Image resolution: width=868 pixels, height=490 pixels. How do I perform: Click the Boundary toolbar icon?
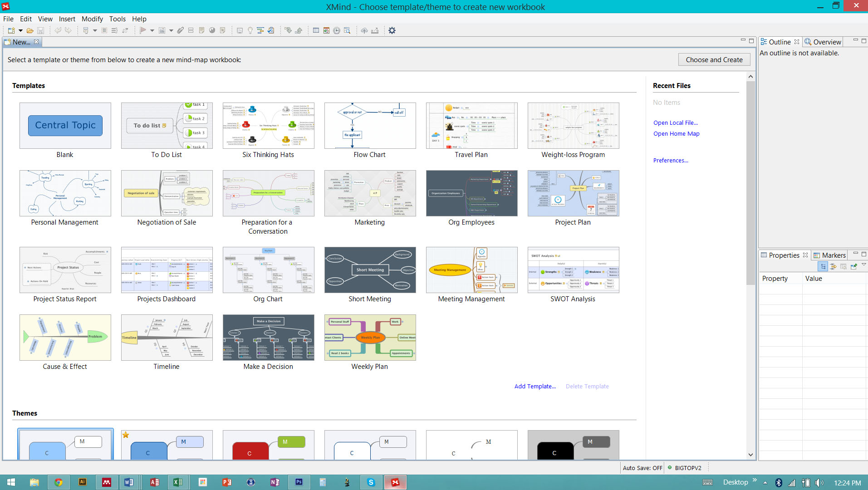click(104, 30)
